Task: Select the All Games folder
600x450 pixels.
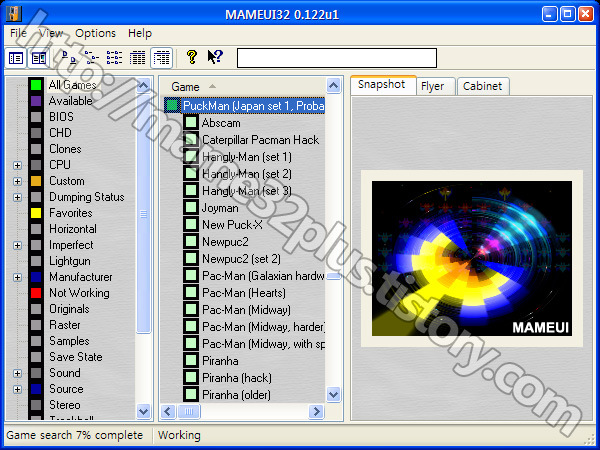Action: pos(72,85)
